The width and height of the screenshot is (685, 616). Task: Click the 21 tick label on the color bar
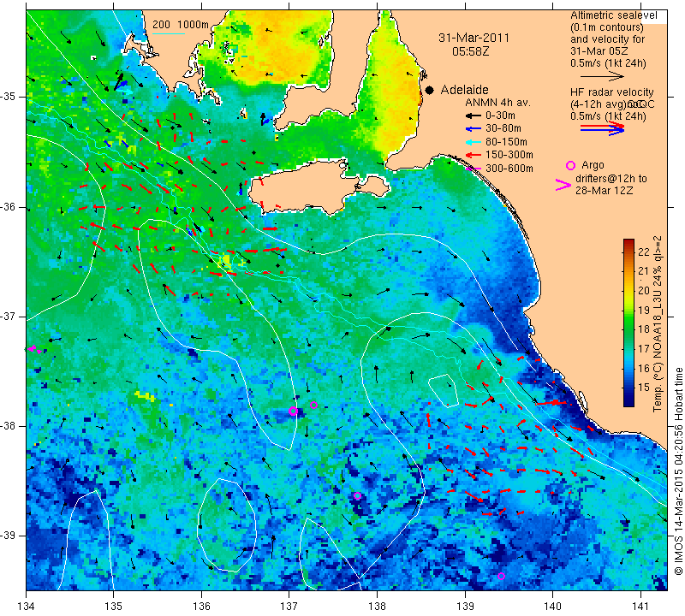coord(644,271)
